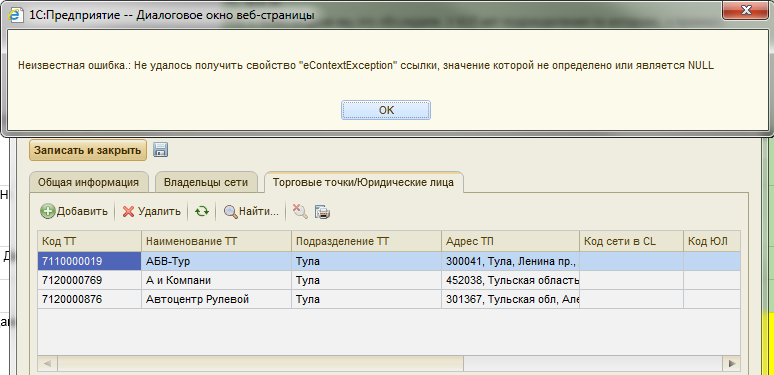This screenshot has height=375, width=774.
Task: Click the horizontal scrollbar right arrow
Action: pos(731,364)
